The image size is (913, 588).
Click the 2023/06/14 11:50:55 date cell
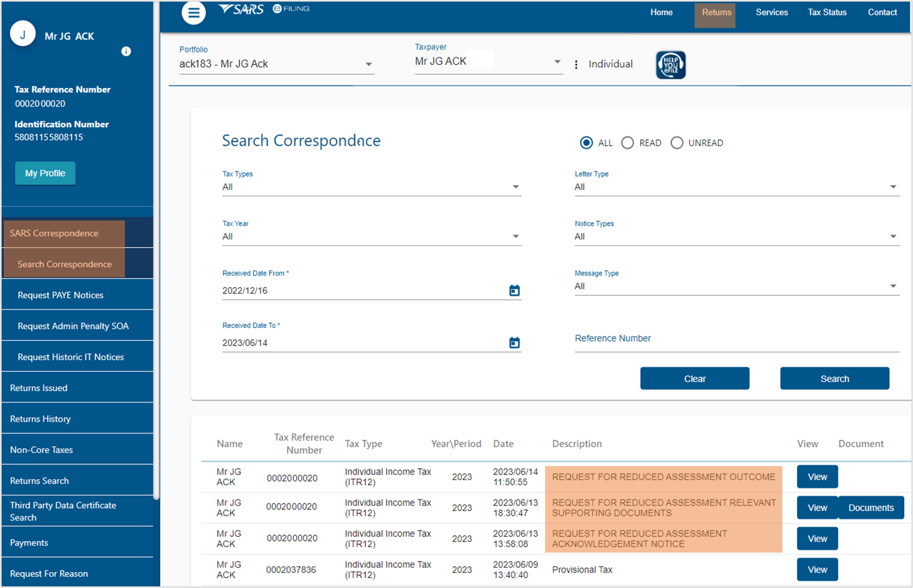coord(515,477)
